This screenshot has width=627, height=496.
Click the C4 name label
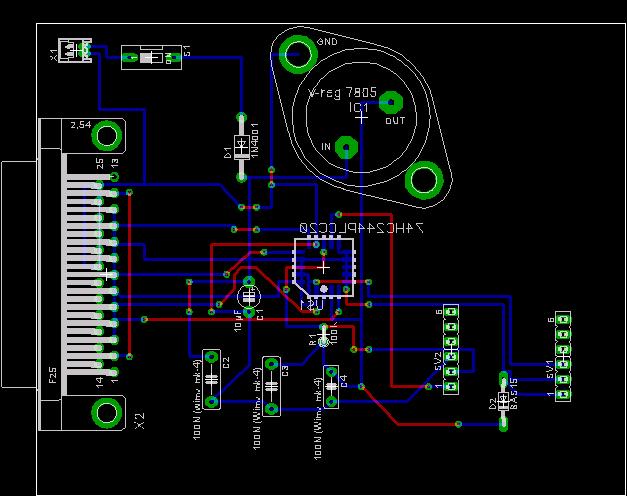click(343, 380)
